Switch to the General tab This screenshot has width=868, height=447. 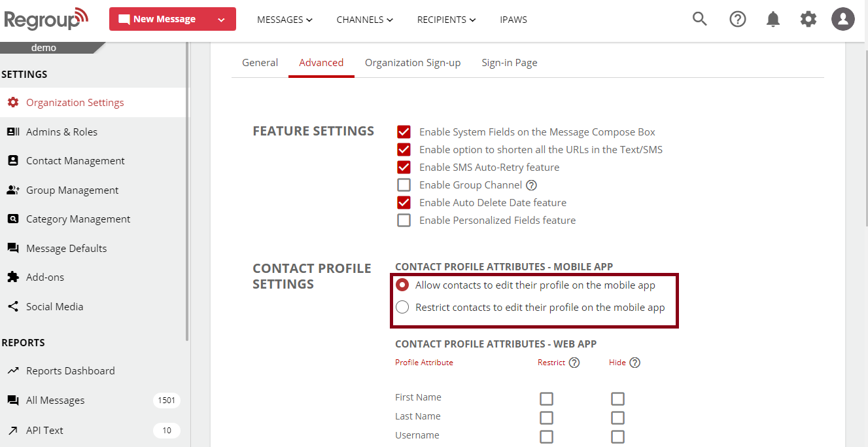pyautogui.click(x=260, y=63)
